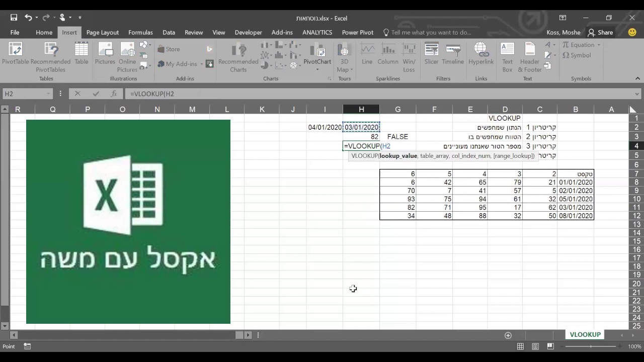Insert a Hyperlink

pos(481,54)
